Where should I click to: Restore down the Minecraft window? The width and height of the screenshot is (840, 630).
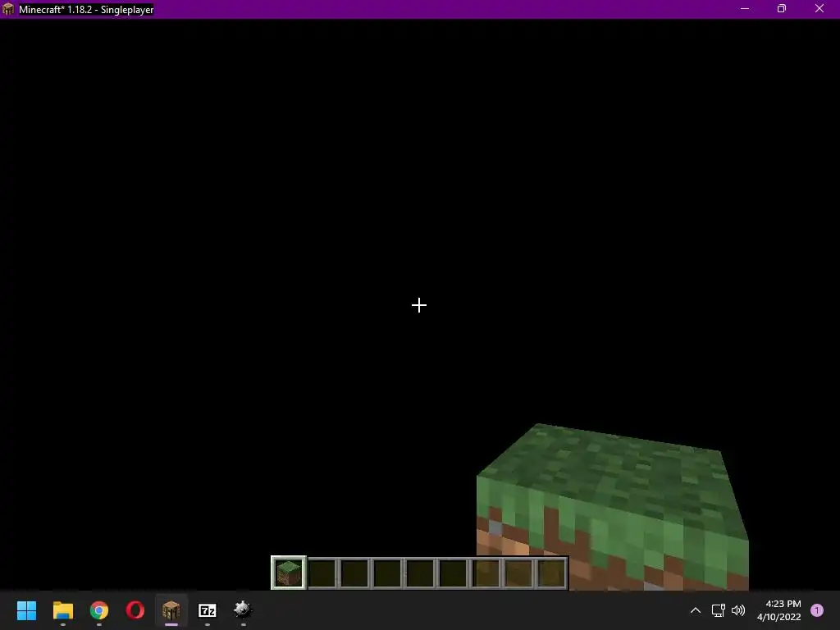782,8
